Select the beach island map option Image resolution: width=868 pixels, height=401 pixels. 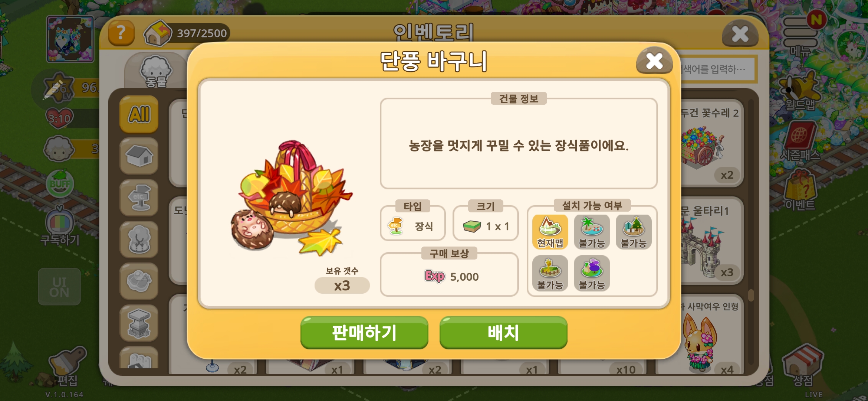(592, 232)
